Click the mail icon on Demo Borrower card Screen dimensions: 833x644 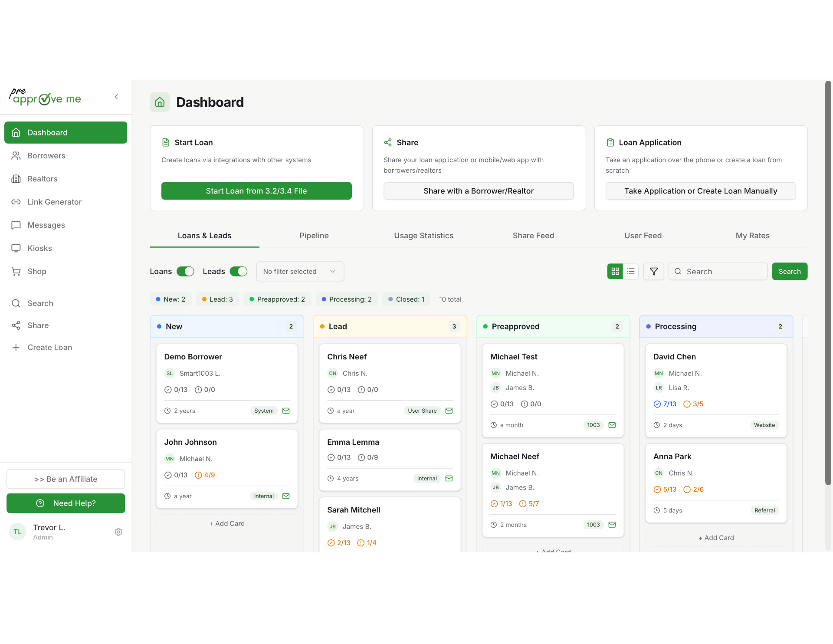coord(286,411)
